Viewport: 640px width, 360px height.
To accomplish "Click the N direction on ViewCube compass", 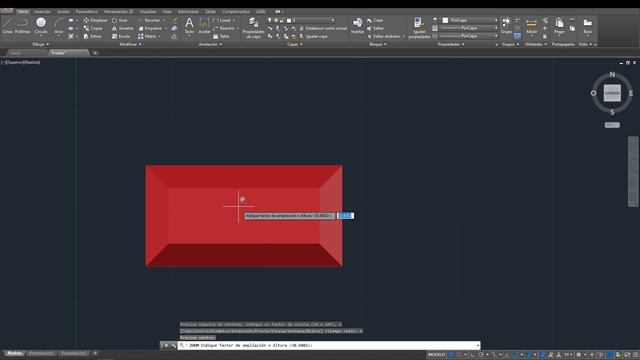I will [612, 74].
